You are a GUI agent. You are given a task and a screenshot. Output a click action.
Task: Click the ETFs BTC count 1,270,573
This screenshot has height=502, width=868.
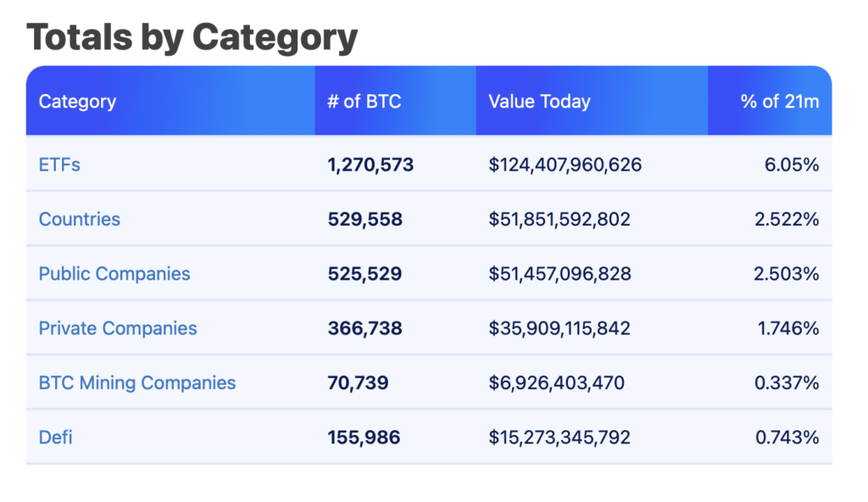click(370, 165)
